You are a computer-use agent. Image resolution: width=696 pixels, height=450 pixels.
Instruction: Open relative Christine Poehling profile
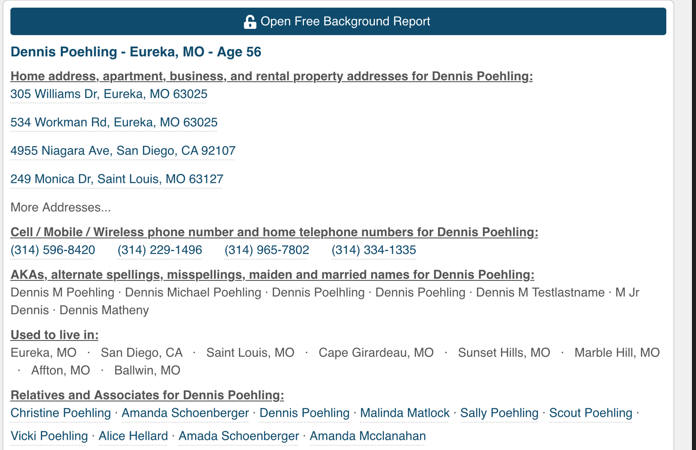tap(61, 413)
